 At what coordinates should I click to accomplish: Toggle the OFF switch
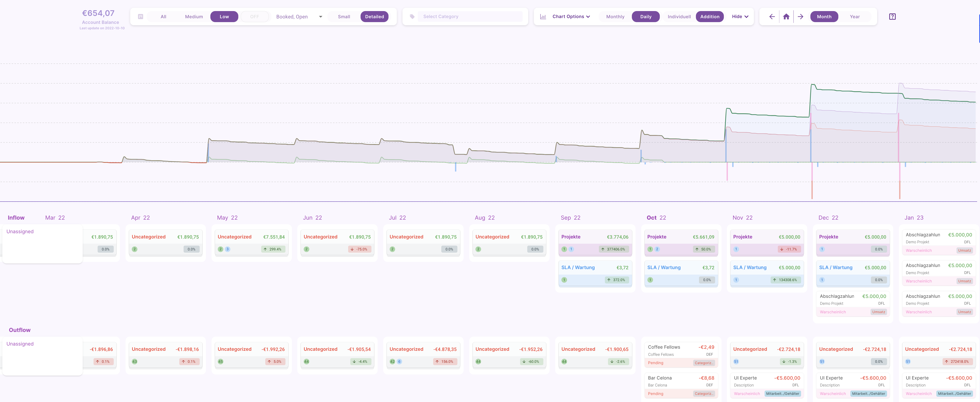click(255, 17)
